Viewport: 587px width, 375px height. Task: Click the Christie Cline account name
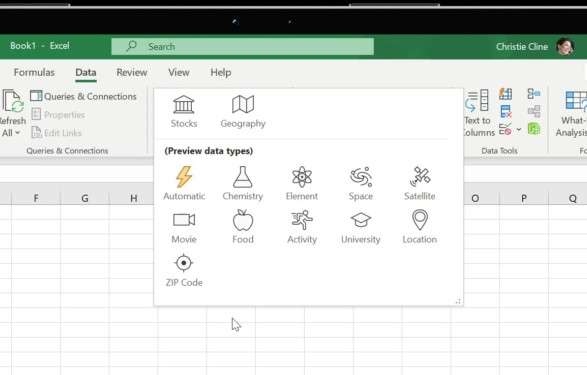522,47
